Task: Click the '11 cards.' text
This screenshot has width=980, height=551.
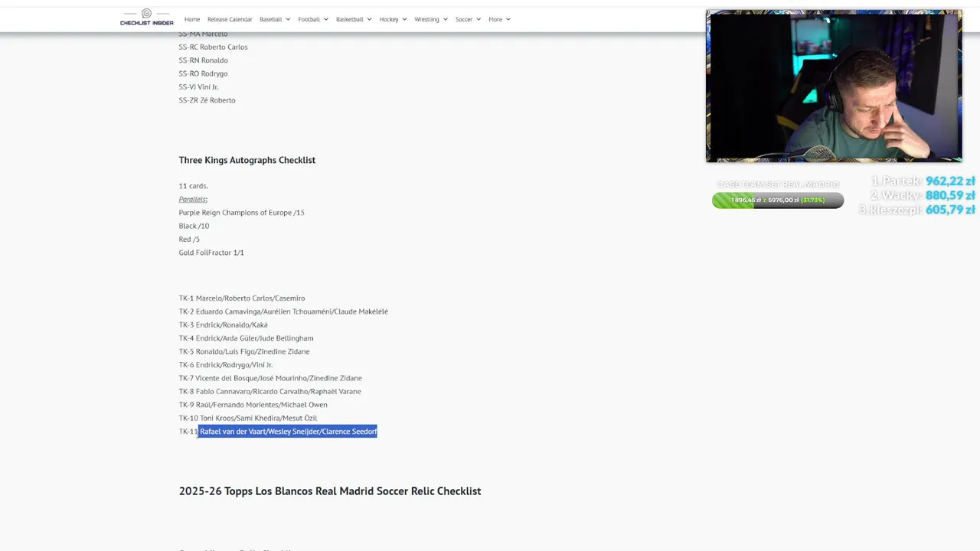Action: click(194, 186)
